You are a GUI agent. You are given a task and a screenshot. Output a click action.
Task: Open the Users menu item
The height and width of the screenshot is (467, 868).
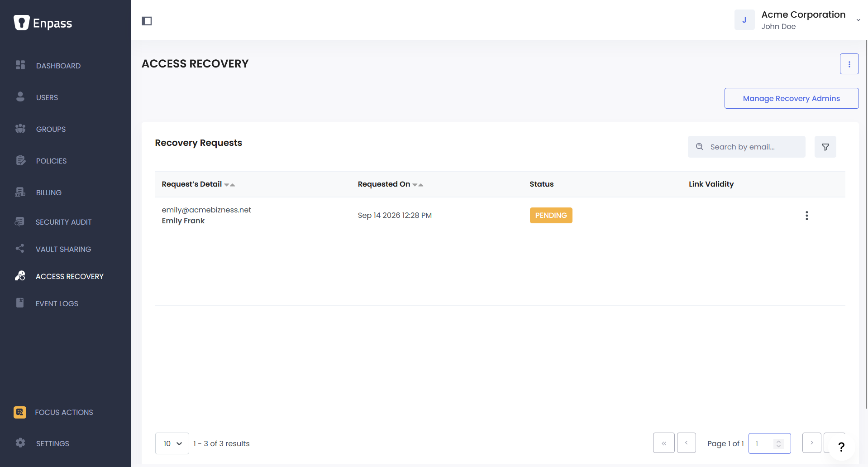point(47,97)
